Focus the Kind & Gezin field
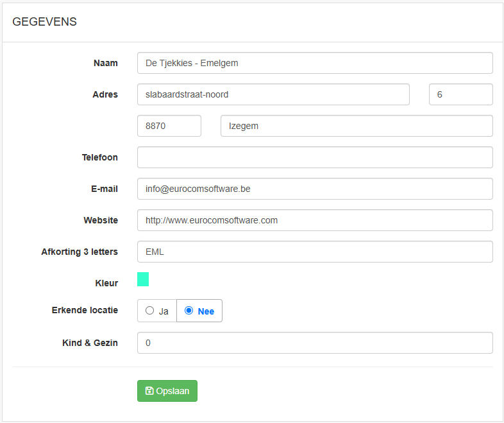This screenshot has width=504, height=423. [315, 343]
